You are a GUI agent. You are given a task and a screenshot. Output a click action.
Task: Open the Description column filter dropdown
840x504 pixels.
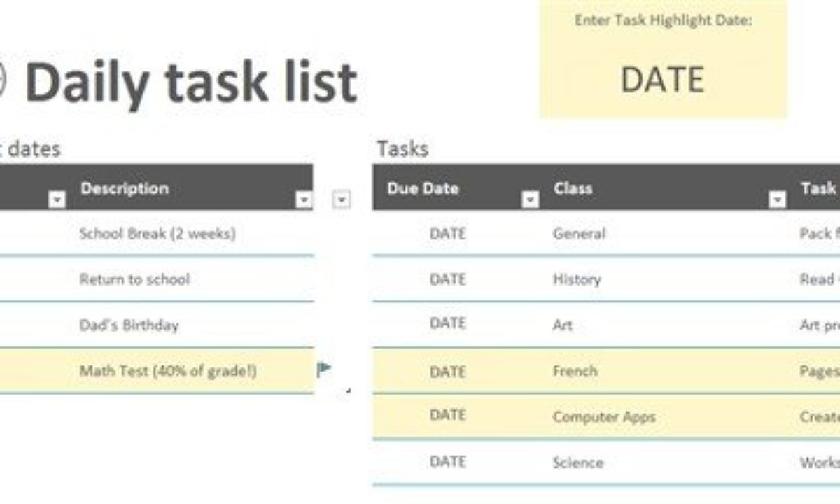click(x=304, y=200)
